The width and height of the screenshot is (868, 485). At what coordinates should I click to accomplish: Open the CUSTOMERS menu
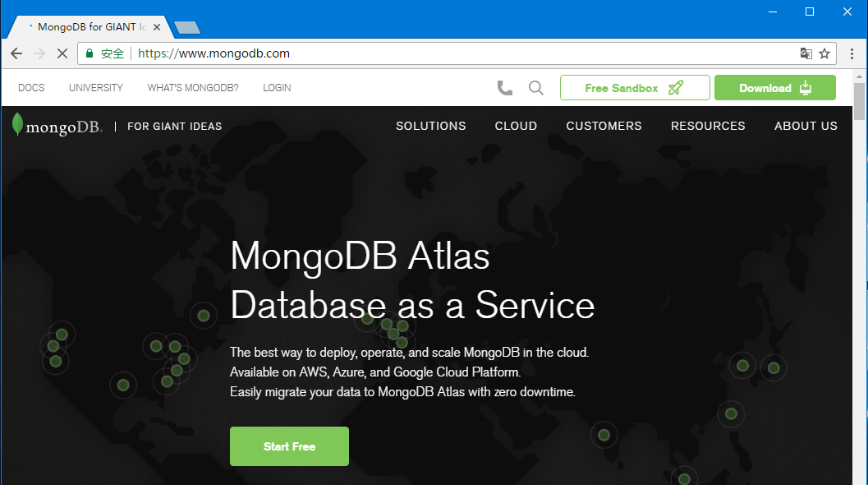[604, 126]
